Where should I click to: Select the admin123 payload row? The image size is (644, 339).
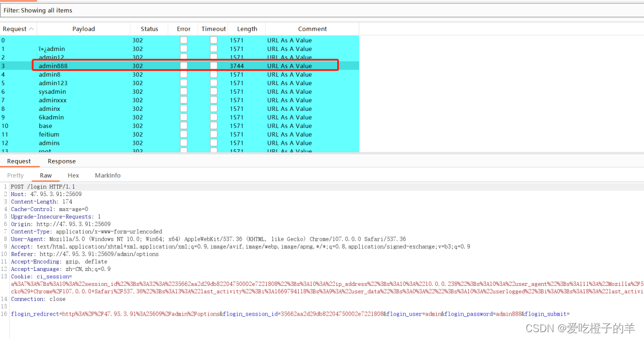[x=180, y=83]
